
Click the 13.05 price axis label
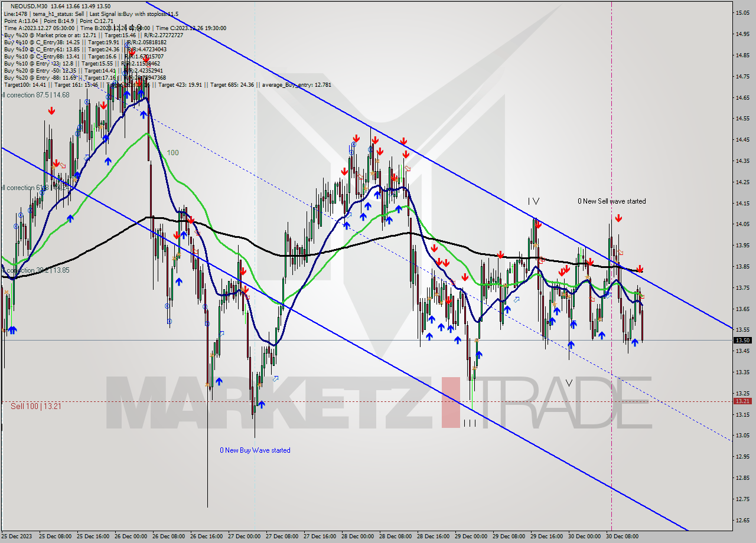(742, 436)
